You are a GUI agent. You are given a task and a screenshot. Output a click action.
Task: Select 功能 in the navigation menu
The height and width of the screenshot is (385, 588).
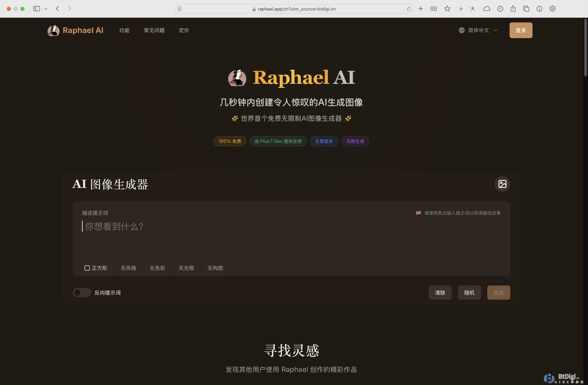tap(124, 30)
